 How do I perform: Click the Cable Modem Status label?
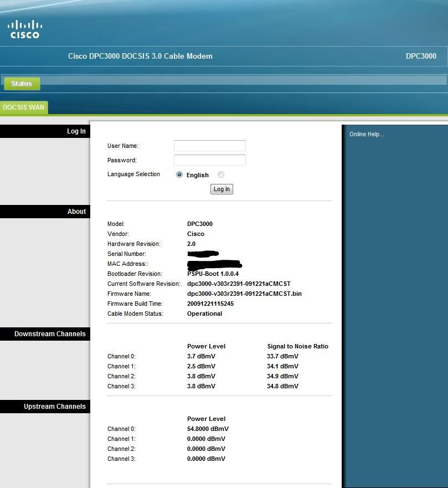pos(135,314)
